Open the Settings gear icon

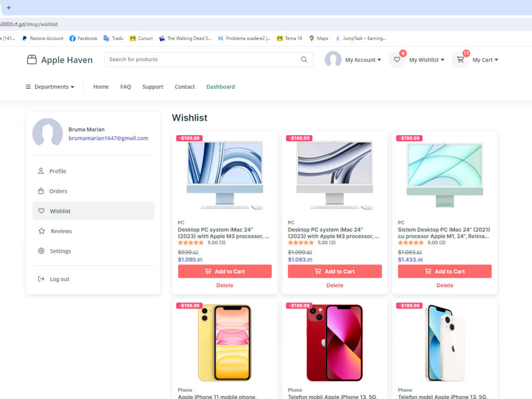pos(41,251)
